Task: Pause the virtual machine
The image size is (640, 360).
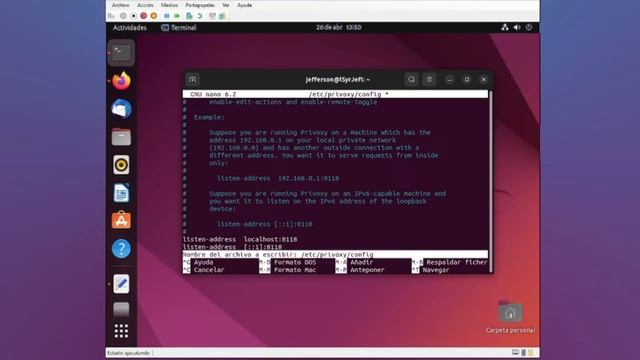Action: pos(167,16)
